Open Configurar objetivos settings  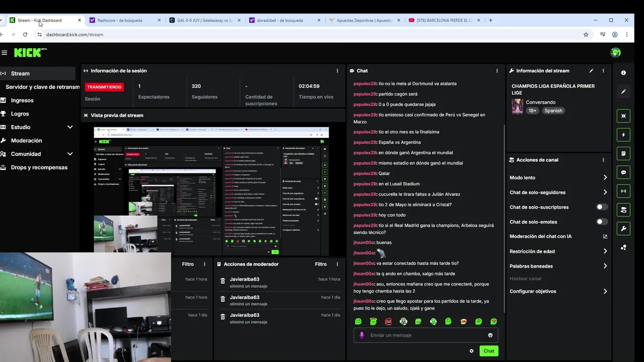pyautogui.click(x=558, y=291)
